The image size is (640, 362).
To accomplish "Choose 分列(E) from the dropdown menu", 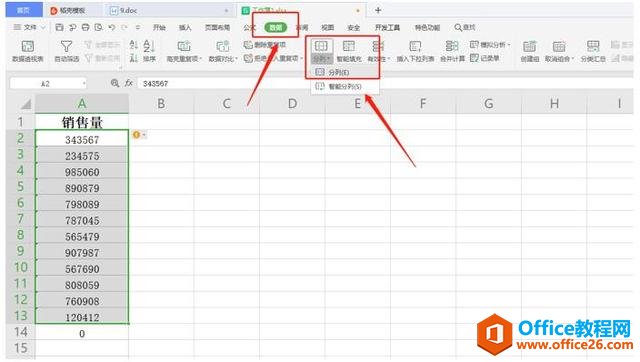I will [x=344, y=72].
